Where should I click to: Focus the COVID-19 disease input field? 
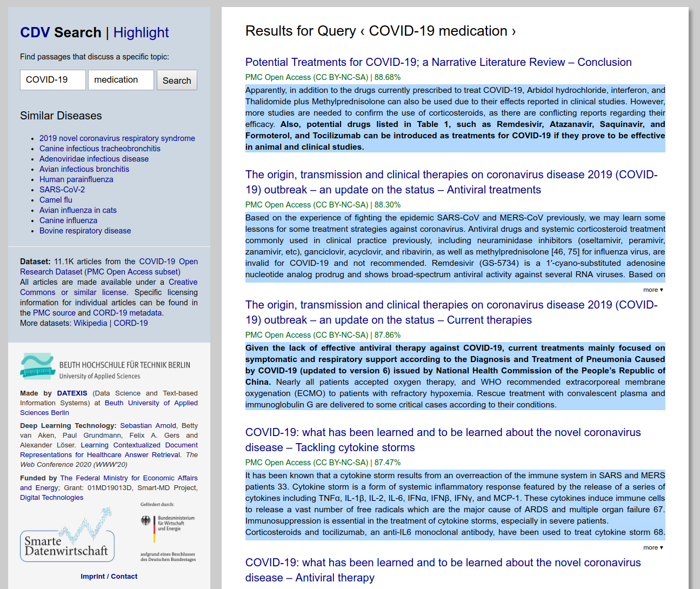[x=53, y=80]
